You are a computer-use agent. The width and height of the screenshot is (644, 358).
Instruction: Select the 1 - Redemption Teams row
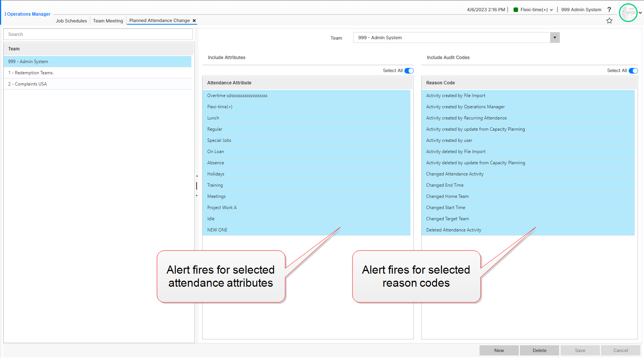point(97,73)
